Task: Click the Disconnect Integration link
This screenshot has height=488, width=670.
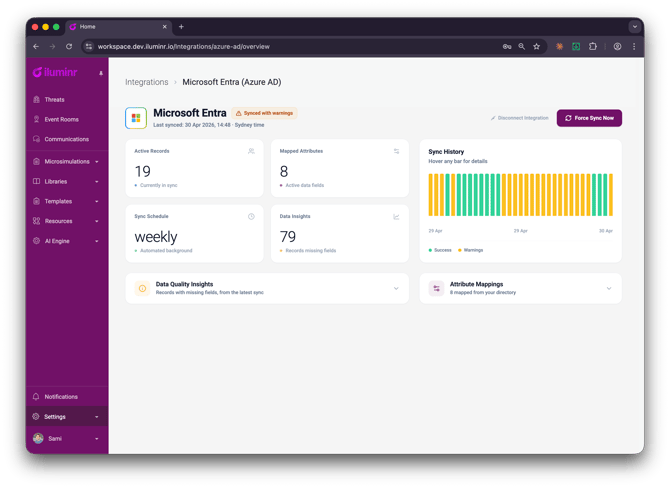Action: click(x=520, y=118)
